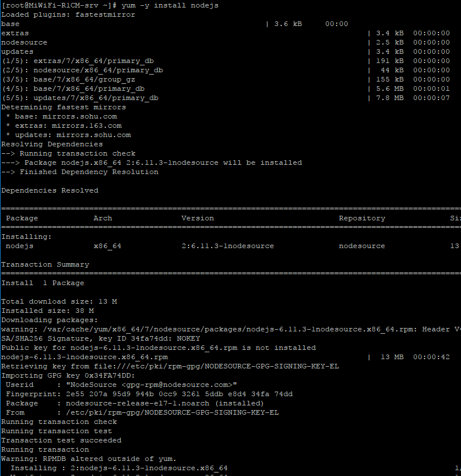461x476 pixels.
Task: Click 'nodesource/x86_64/primary_db' download line
Action: (226, 70)
